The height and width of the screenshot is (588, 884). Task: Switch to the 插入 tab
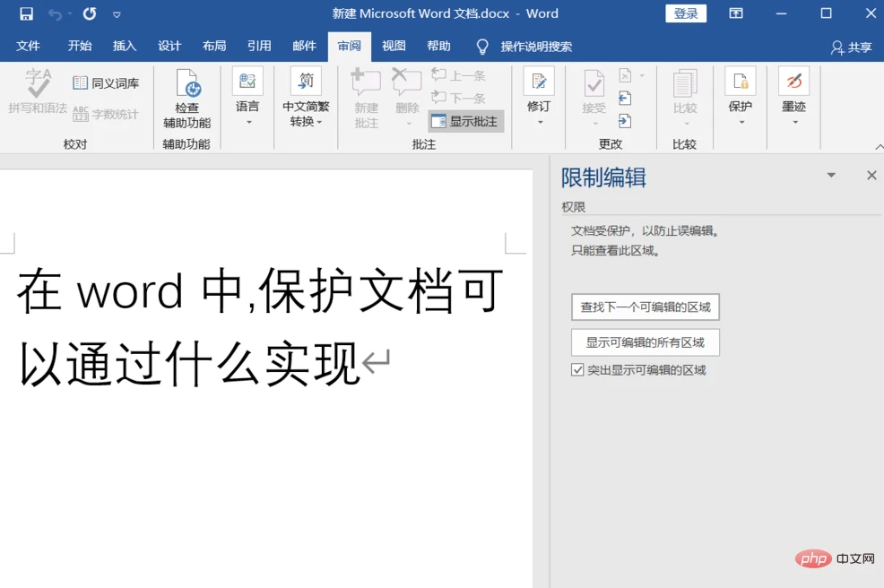click(125, 47)
